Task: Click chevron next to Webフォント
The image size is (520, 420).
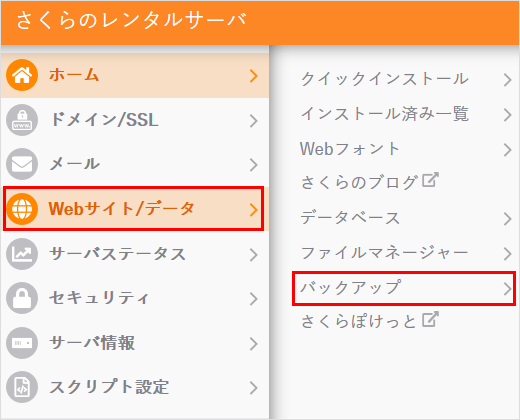Action: pyautogui.click(x=508, y=150)
